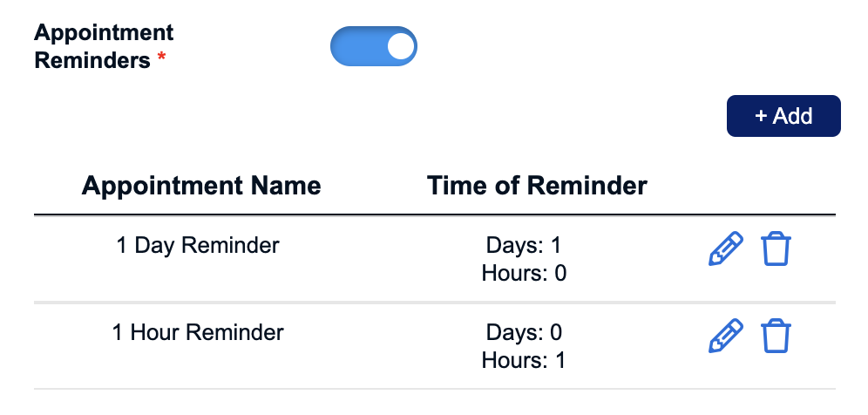
Task: Click the Hours: 0 value
Action: [524, 273]
